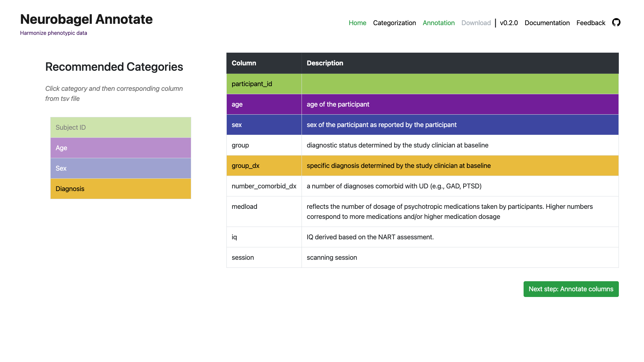Select the Diagnosis category
This screenshot has height=362, width=644.
click(x=120, y=189)
